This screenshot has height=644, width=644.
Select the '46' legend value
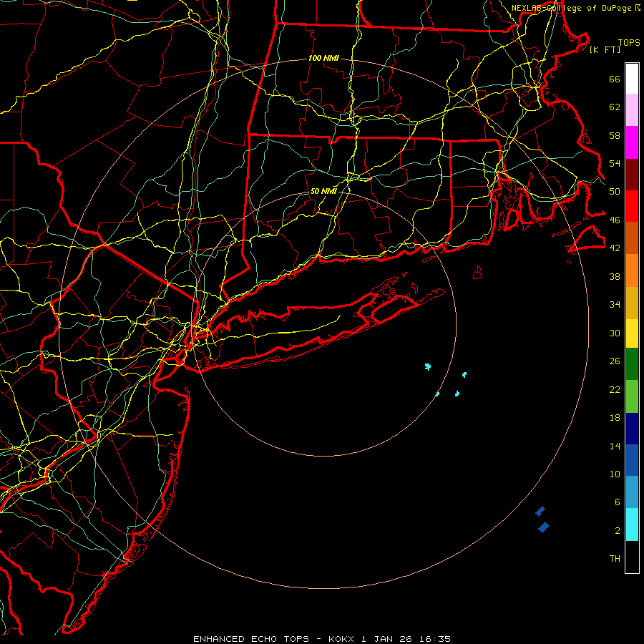click(615, 220)
